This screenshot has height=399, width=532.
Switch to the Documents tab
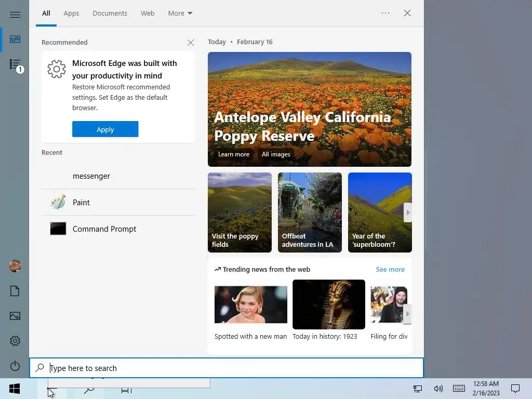[x=110, y=13]
